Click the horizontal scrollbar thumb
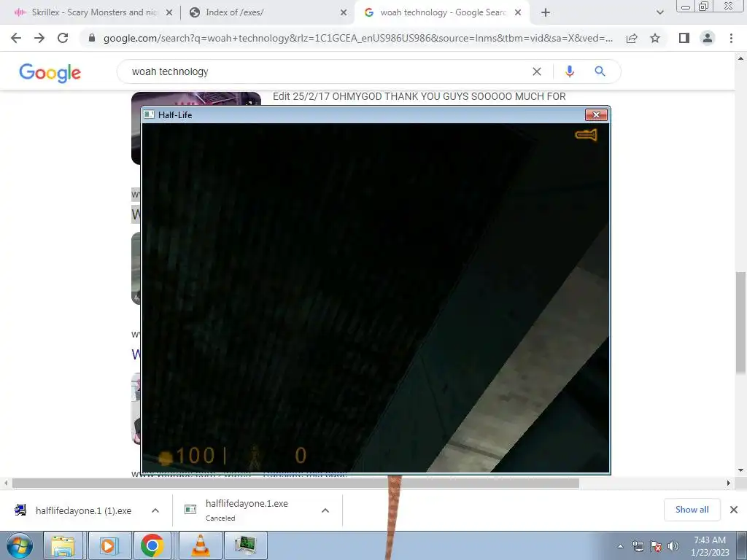The height and width of the screenshot is (560, 747). pyautogui.click(x=295, y=483)
